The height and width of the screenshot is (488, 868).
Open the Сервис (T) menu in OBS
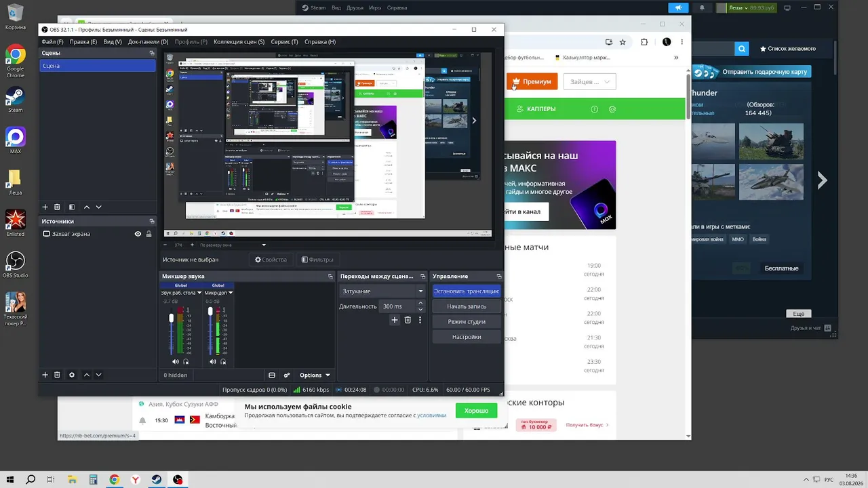coord(284,41)
